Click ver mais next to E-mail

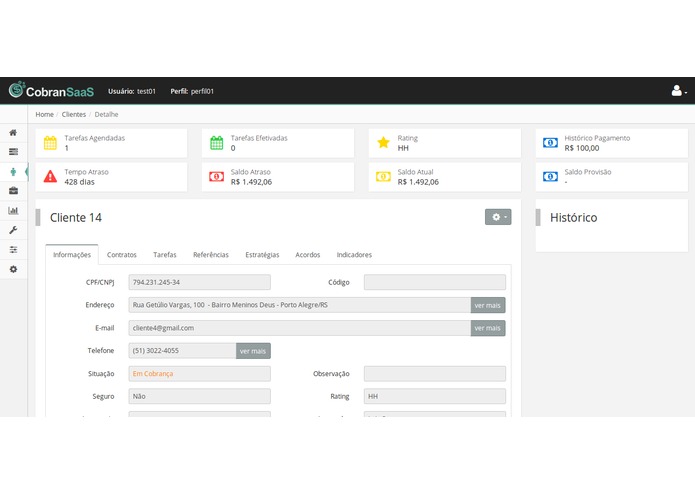488,328
